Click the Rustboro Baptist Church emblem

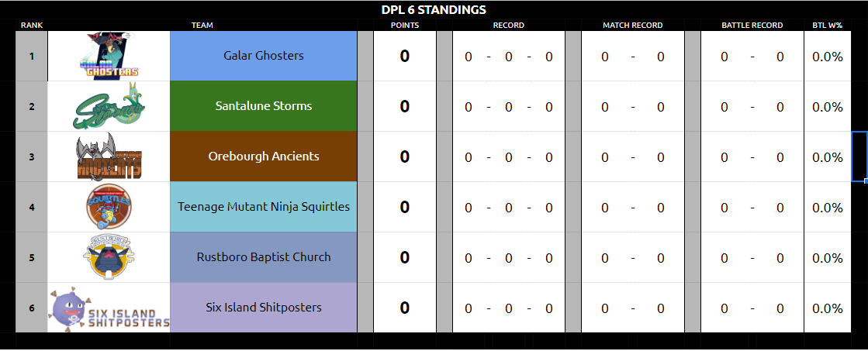109,257
